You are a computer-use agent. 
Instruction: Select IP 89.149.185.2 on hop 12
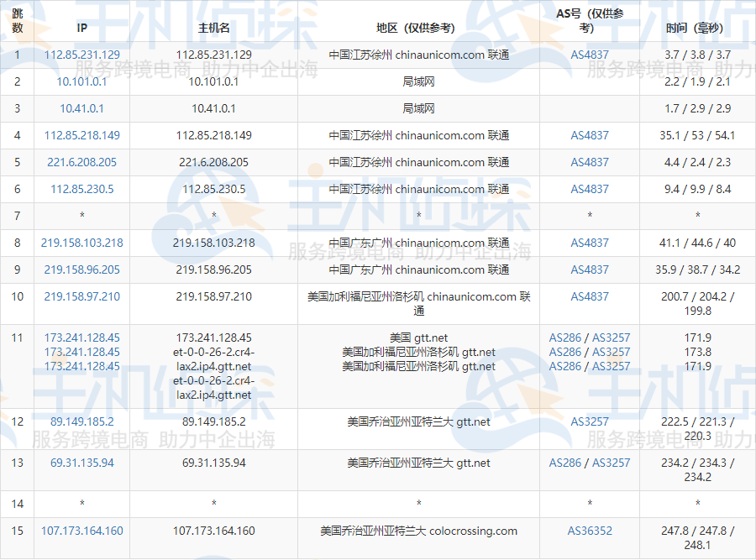click(x=81, y=422)
